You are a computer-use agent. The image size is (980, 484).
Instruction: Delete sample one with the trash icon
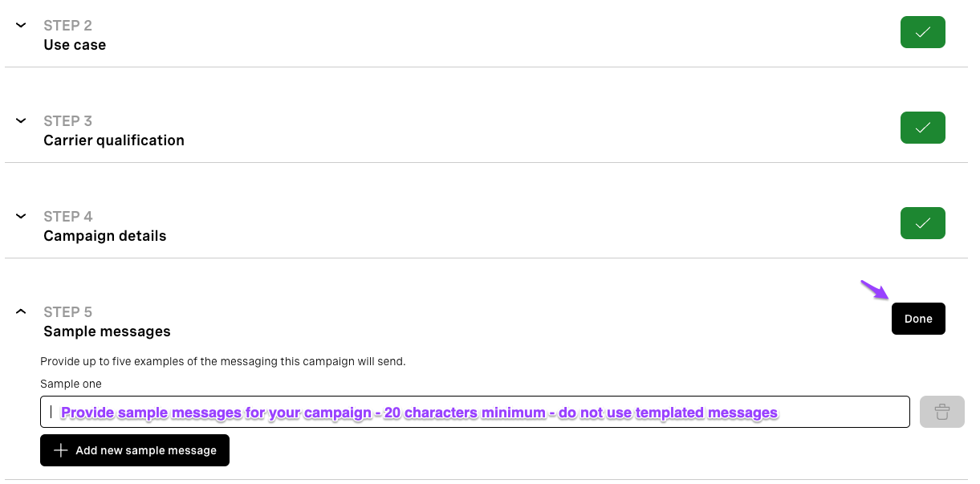[941, 412]
